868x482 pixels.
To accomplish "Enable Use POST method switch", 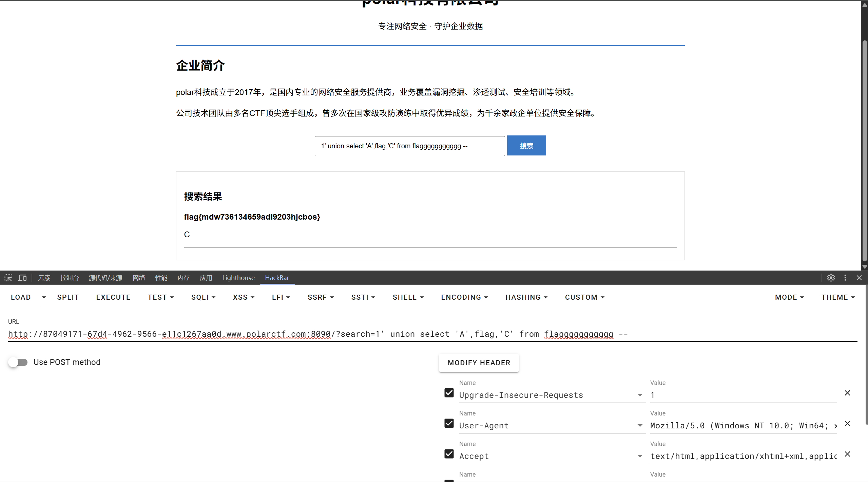I will pyautogui.click(x=18, y=362).
